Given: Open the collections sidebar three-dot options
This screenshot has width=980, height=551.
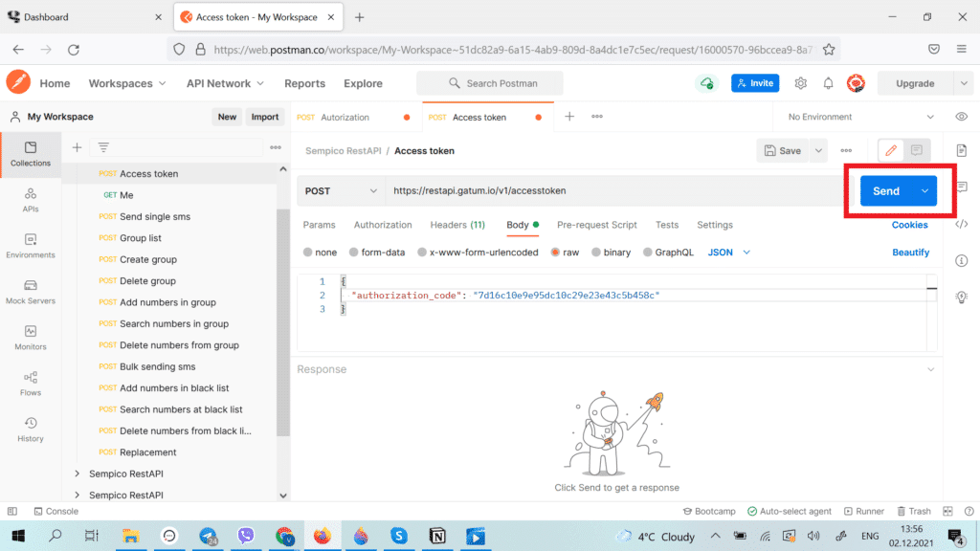Looking at the screenshot, I should pos(276,147).
